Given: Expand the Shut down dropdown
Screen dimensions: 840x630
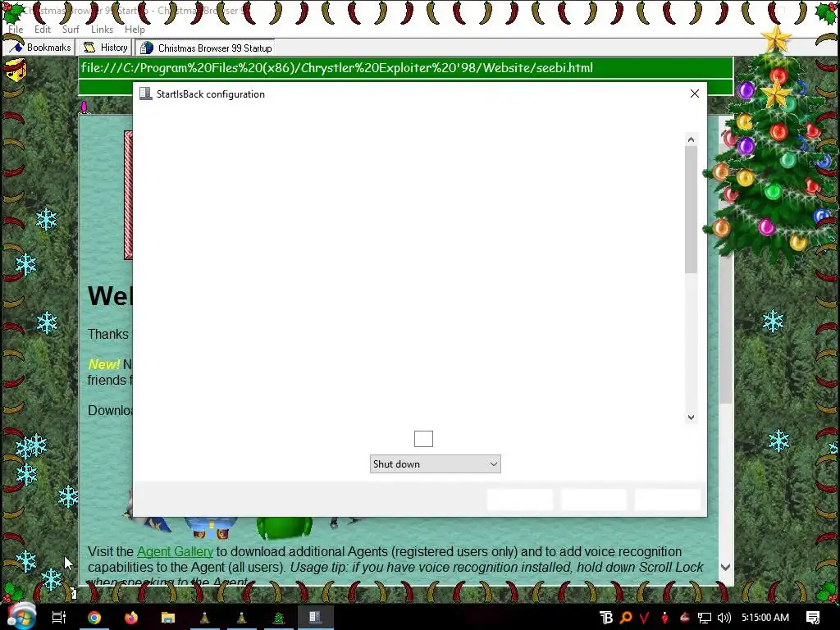Looking at the screenshot, I should (x=435, y=464).
